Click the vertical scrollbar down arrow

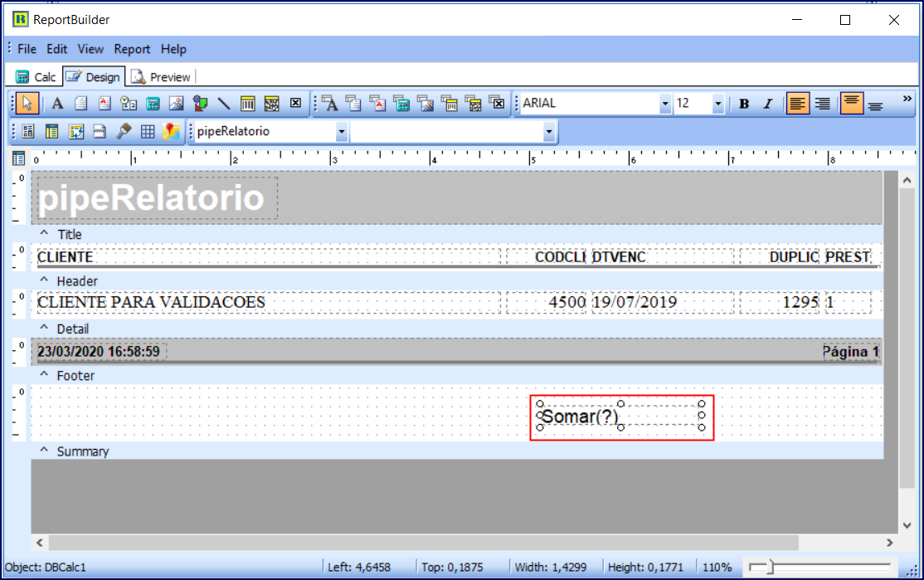click(x=907, y=525)
